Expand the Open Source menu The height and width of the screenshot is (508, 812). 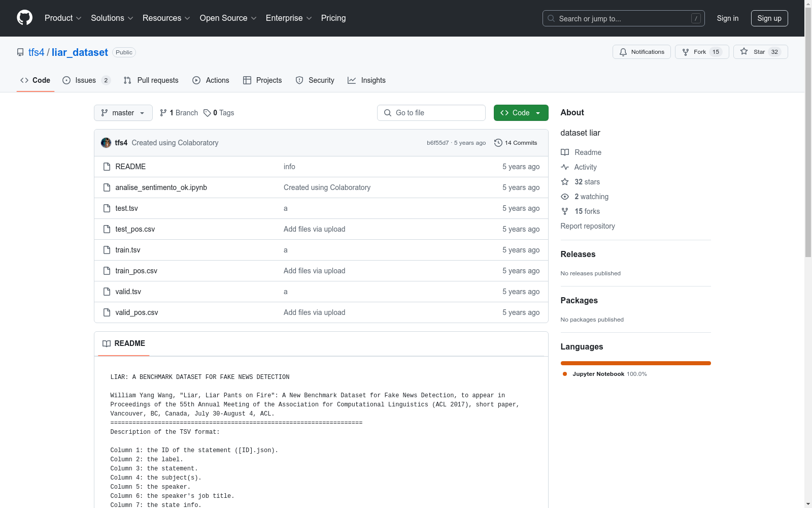click(228, 18)
